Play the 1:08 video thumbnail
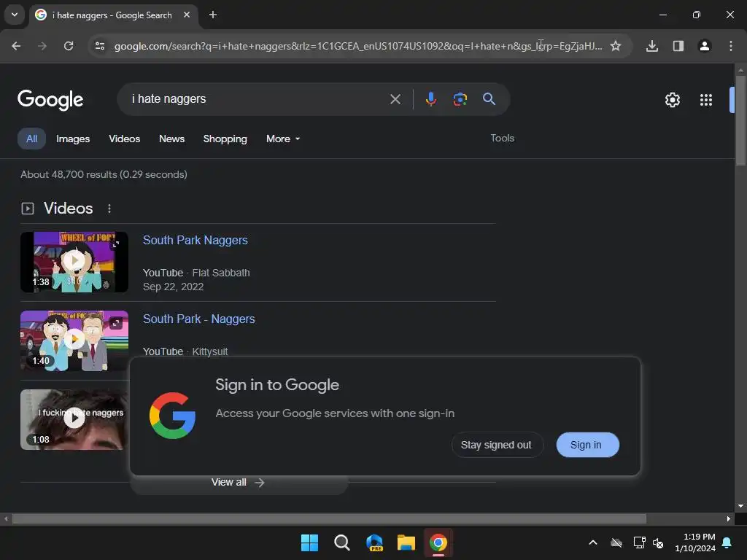Image resolution: width=747 pixels, height=560 pixels. point(74,419)
